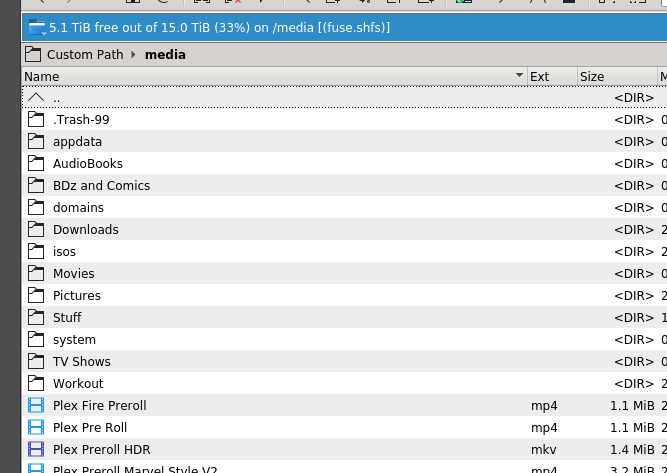Select the "Plex Preroll Marvel Style V2" file name
Image resolution: width=667 pixels, height=473 pixels.
pyautogui.click(x=135, y=469)
